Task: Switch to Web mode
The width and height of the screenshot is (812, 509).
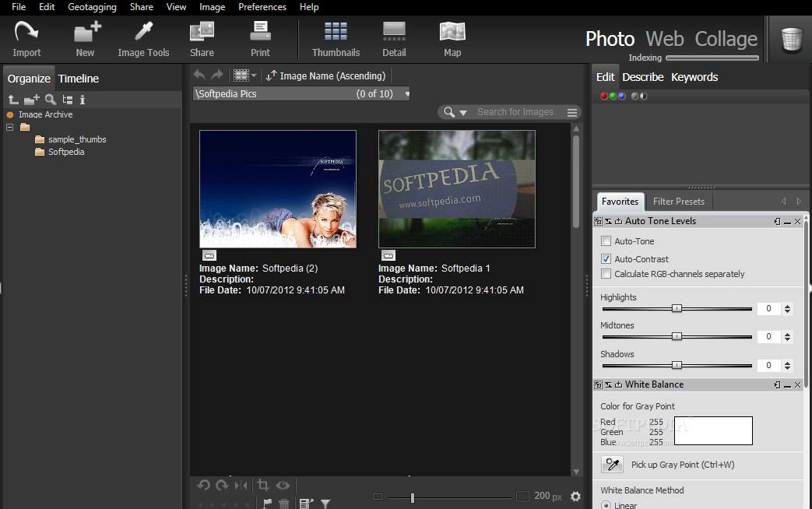Action: (x=664, y=39)
